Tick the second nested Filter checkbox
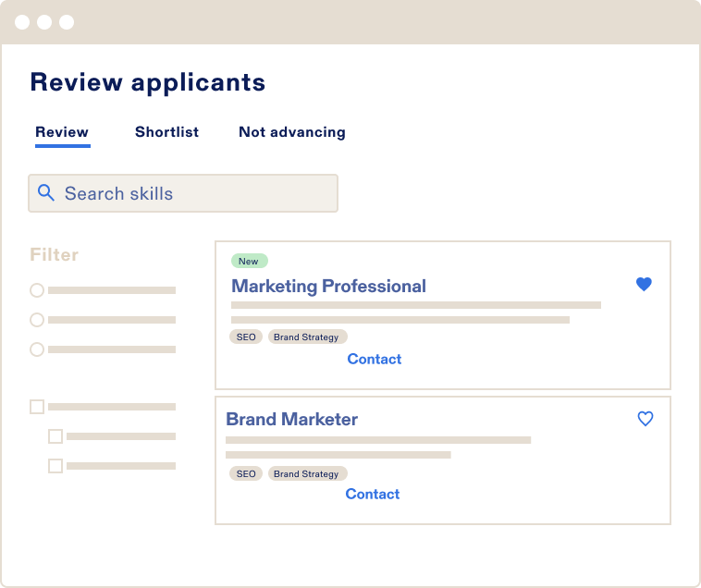The width and height of the screenshot is (701, 588). [x=55, y=466]
